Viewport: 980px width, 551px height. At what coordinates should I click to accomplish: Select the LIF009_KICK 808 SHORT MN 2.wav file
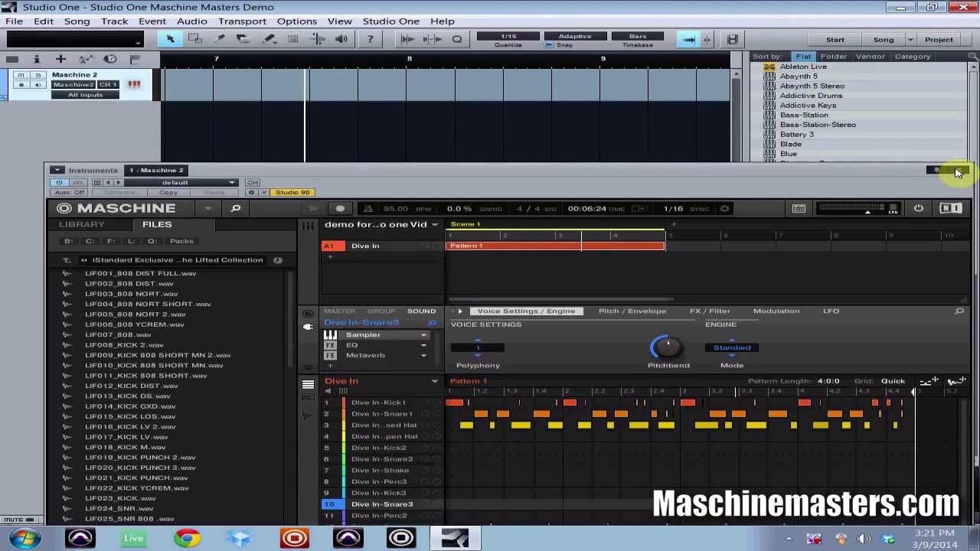tap(158, 355)
